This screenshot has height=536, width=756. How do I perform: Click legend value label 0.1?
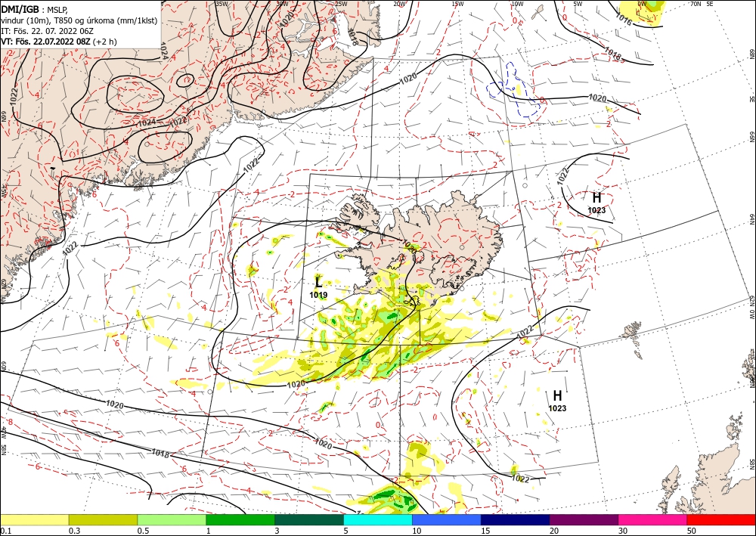5,531
